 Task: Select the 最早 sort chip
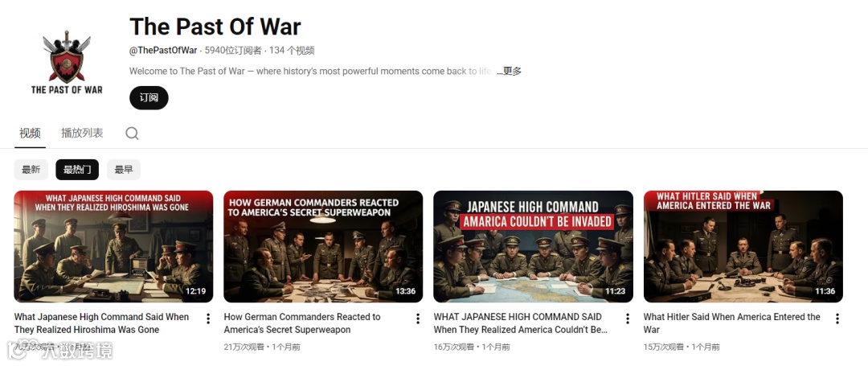pyautogui.click(x=124, y=170)
